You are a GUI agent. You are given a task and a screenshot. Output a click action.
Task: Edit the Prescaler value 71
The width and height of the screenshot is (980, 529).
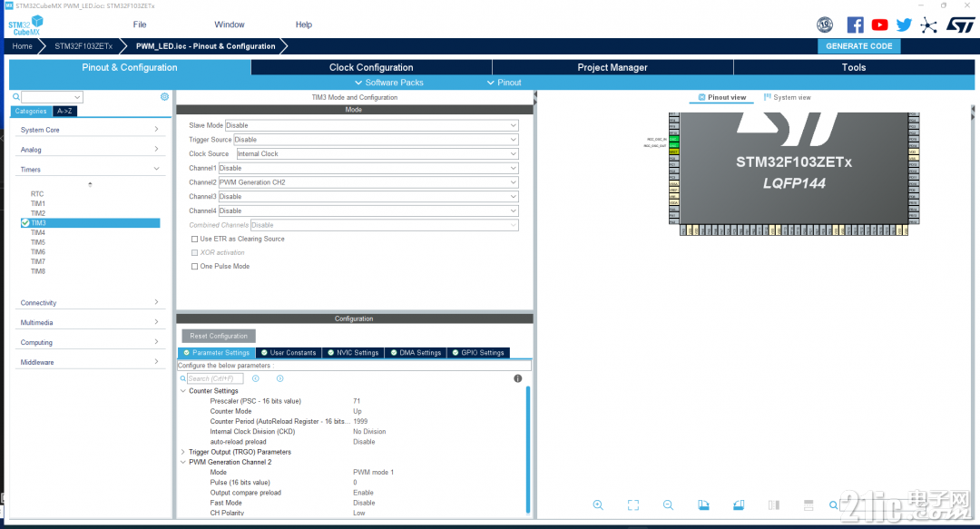tap(357, 401)
